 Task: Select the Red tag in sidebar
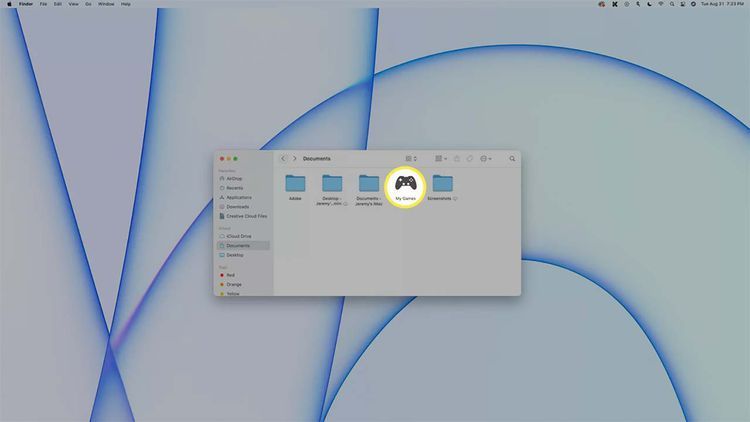click(x=230, y=274)
